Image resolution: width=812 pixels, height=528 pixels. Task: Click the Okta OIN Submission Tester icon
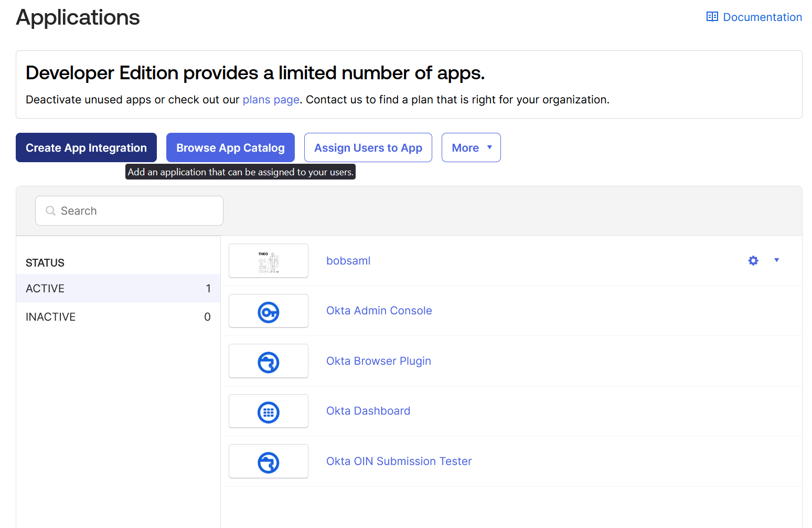268,462
